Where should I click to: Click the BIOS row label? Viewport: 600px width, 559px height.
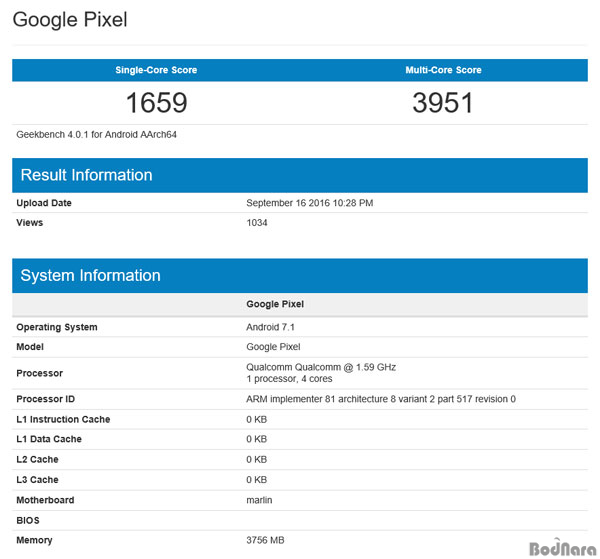pos(28,520)
